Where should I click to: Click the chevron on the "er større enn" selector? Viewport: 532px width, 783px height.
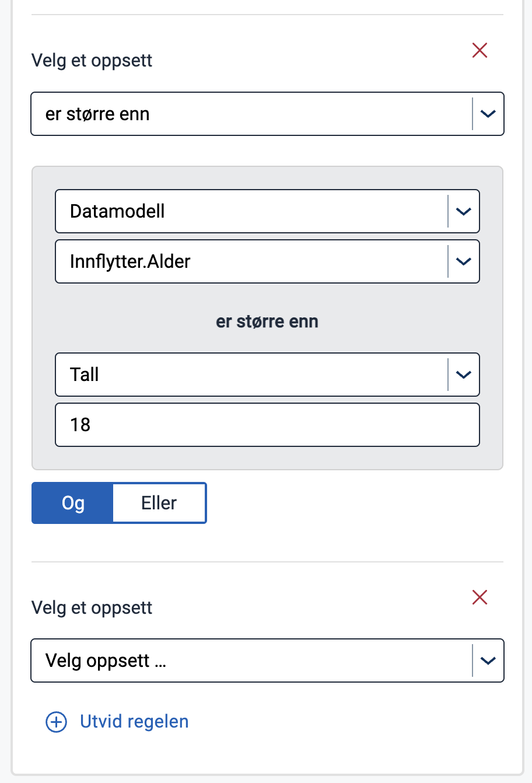pos(488,114)
